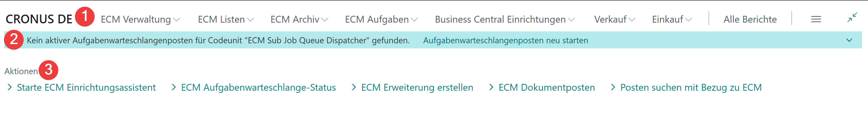Launch Starte ECM Einrichtungsassistent action
The image size is (868, 115).
[x=86, y=88]
